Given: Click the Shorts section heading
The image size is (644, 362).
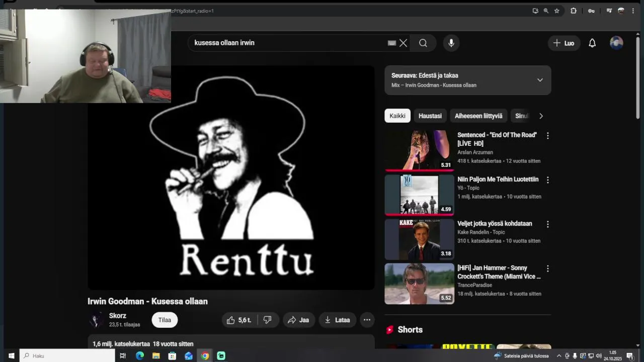Looking at the screenshot, I should coord(410,330).
